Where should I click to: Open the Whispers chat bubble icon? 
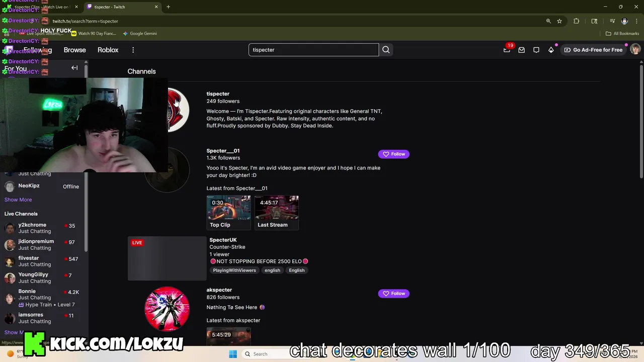tap(536, 50)
